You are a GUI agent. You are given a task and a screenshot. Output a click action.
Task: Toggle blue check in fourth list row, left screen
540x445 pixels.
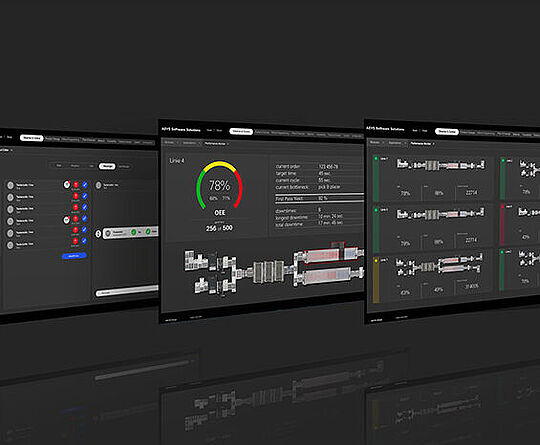[85, 218]
